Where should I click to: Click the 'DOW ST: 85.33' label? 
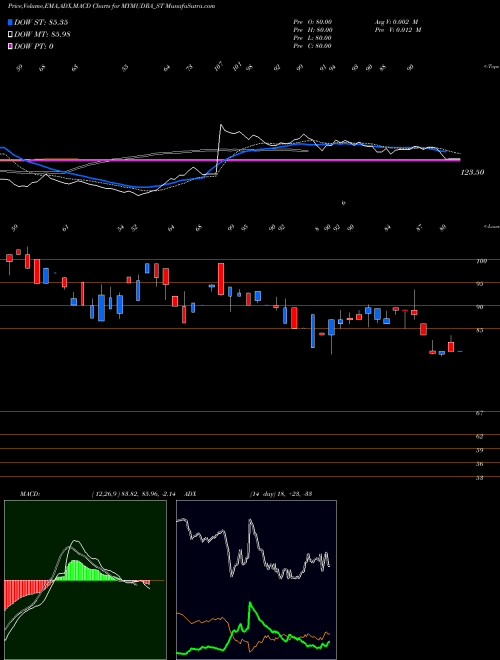point(41,22)
